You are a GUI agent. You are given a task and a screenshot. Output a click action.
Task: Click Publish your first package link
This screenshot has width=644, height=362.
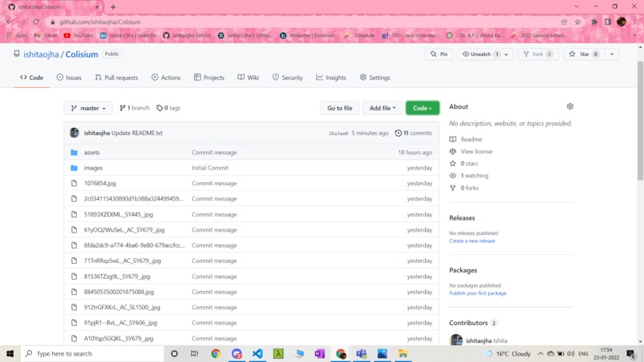pyautogui.click(x=478, y=293)
